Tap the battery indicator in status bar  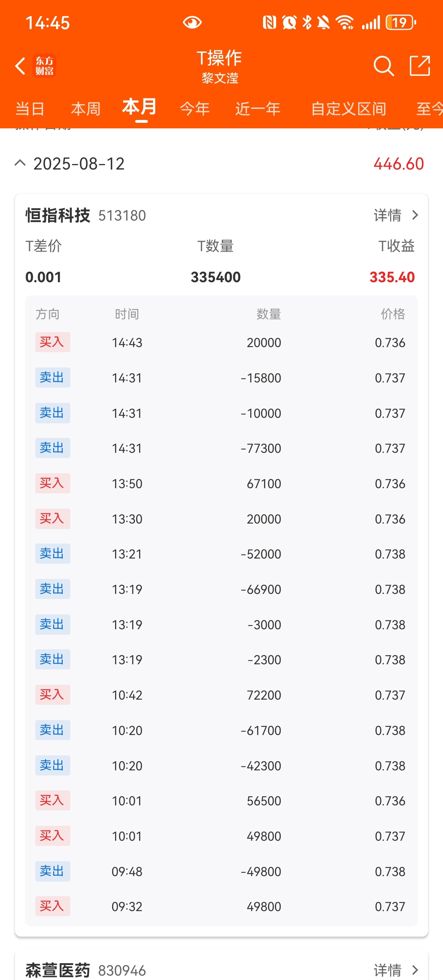(401, 23)
